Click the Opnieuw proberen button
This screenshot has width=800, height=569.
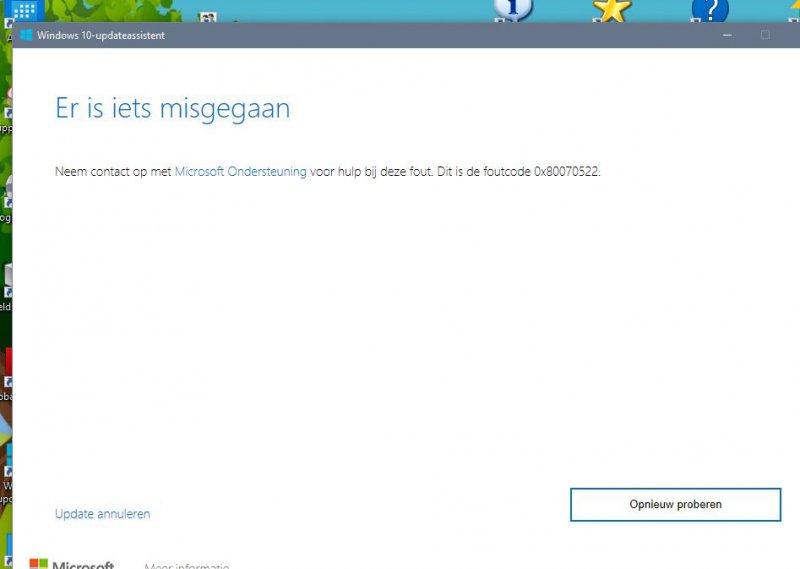[675, 505]
